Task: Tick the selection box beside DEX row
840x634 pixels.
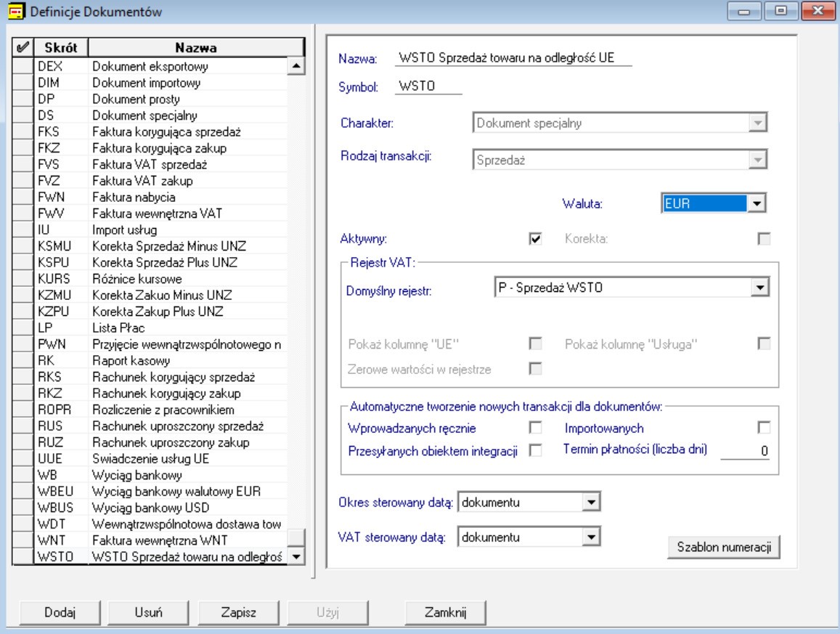Action: pyautogui.click(x=23, y=66)
